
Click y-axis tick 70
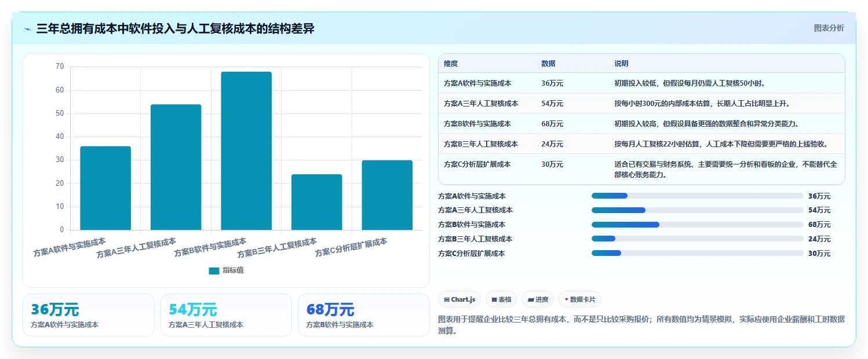point(60,67)
